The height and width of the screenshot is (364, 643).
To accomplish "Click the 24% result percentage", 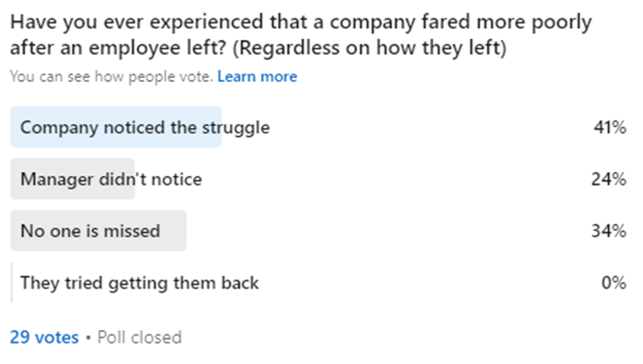I will click(612, 179).
